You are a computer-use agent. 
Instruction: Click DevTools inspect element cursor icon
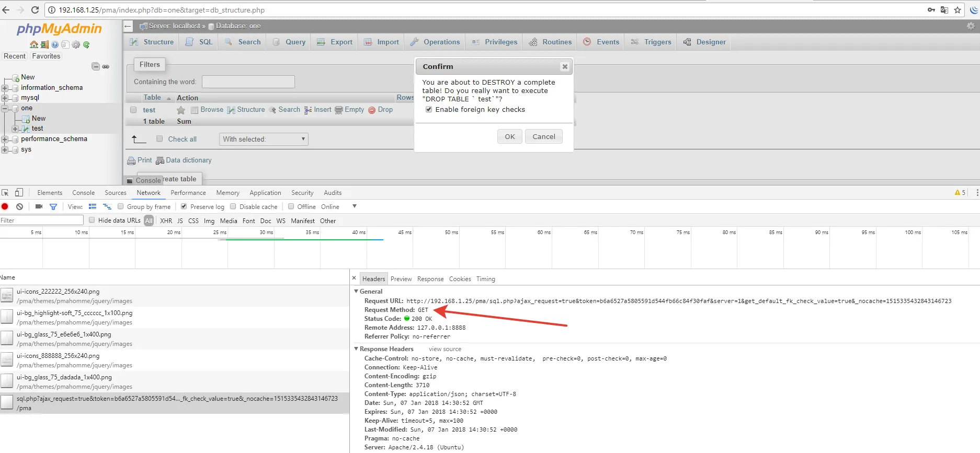(x=5, y=192)
